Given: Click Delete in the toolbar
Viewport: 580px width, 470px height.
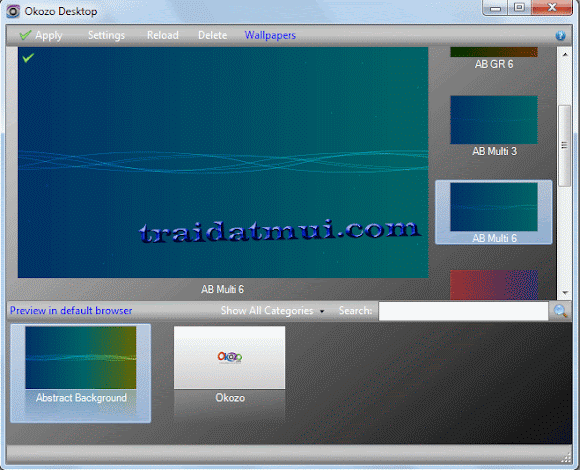Looking at the screenshot, I should pos(213,35).
